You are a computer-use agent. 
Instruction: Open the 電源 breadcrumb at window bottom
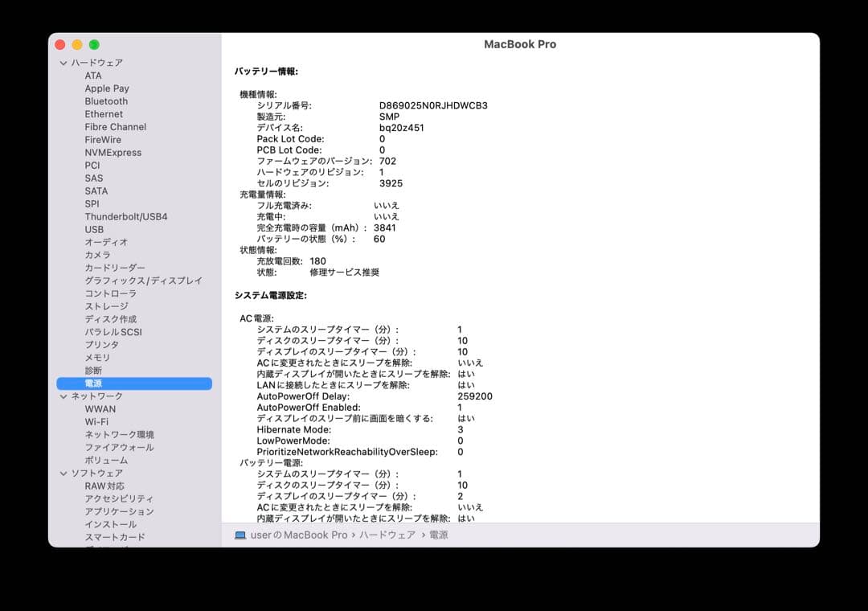pos(438,535)
